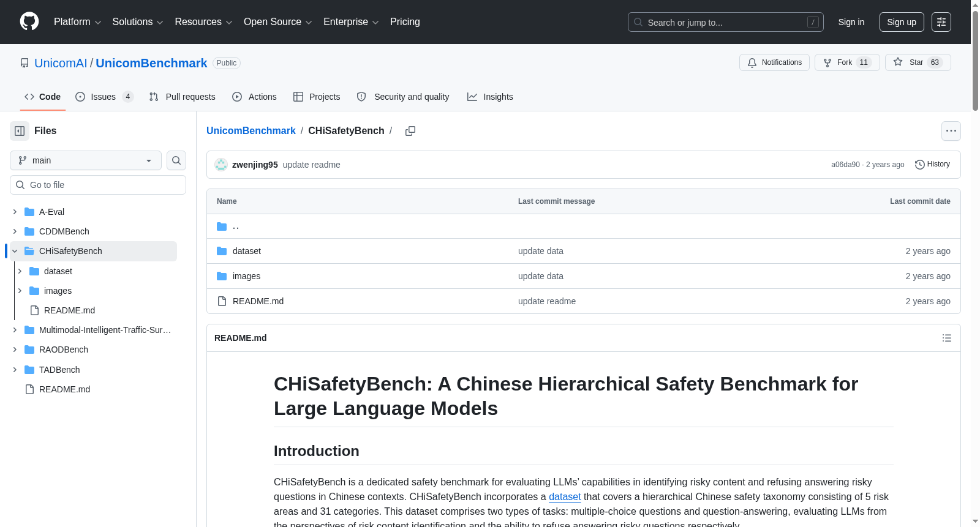The image size is (980, 527).
Task: Open the UnicomAI organization link
Action: tap(61, 63)
